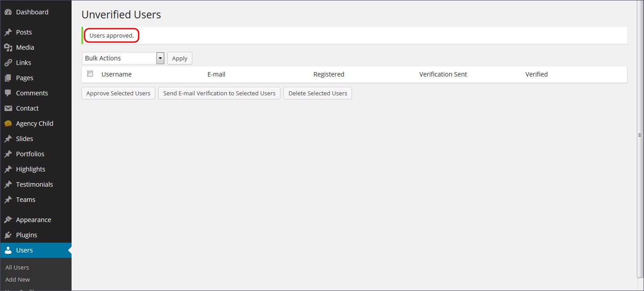Viewport: 644px width, 291px height.
Task: Click the Plugins plug icon
Action: click(x=8, y=235)
